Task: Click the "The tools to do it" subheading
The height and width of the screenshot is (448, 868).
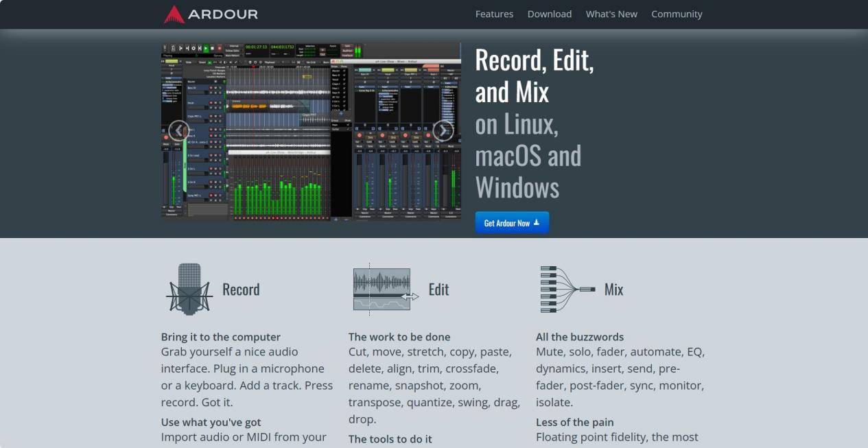Action: [390, 439]
